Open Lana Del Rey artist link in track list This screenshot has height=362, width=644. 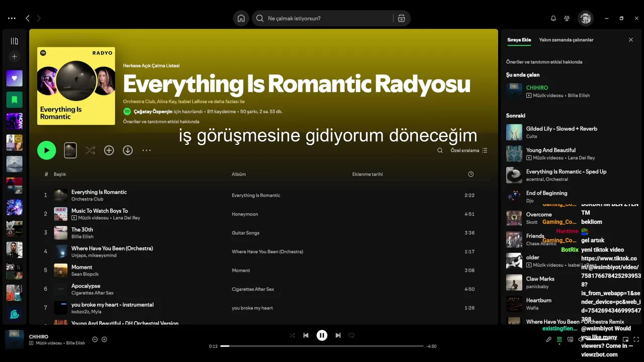[126, 218]
